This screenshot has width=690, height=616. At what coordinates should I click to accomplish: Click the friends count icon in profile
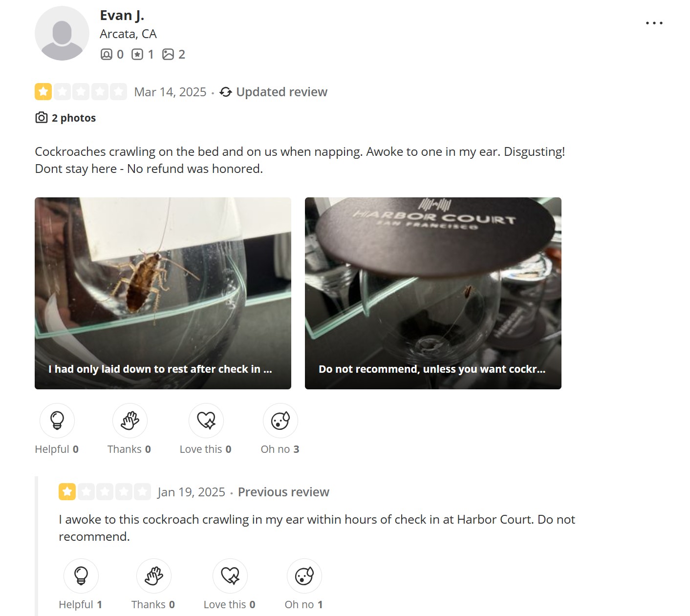tap(107, 54)
